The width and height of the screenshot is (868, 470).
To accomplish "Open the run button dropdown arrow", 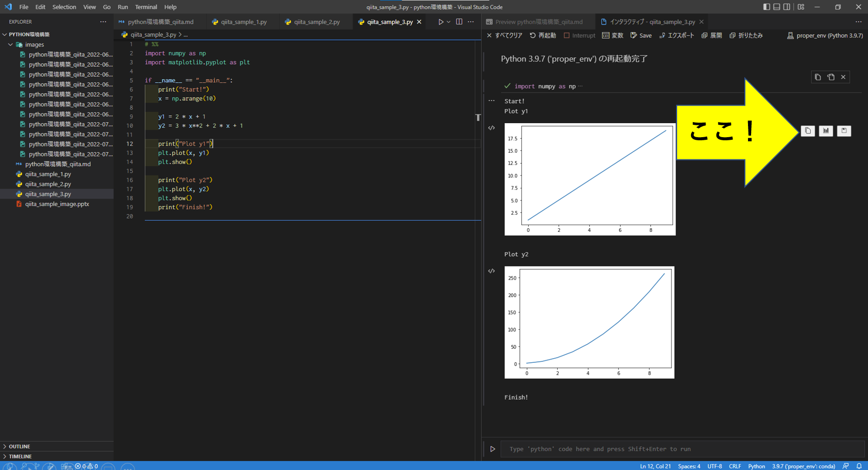I will (447, 22).
